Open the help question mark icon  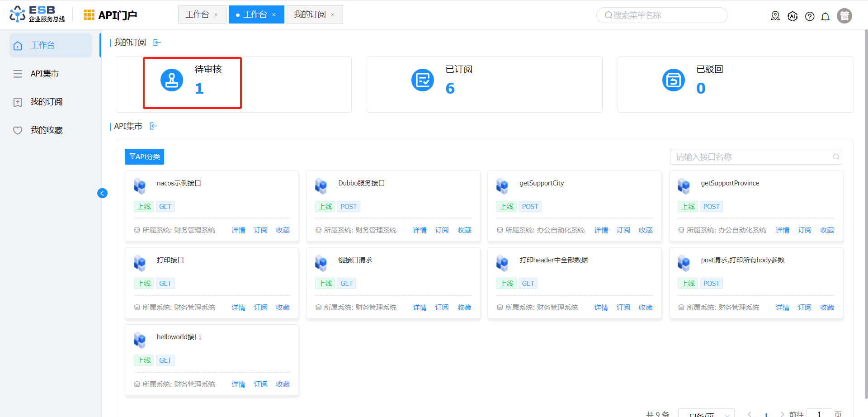pos(810,17)
